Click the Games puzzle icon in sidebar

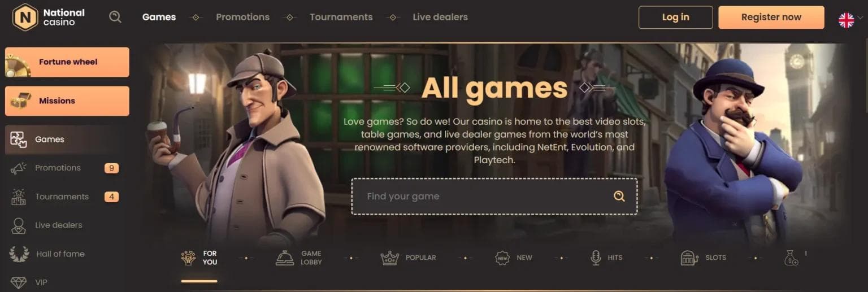(19, 140)
